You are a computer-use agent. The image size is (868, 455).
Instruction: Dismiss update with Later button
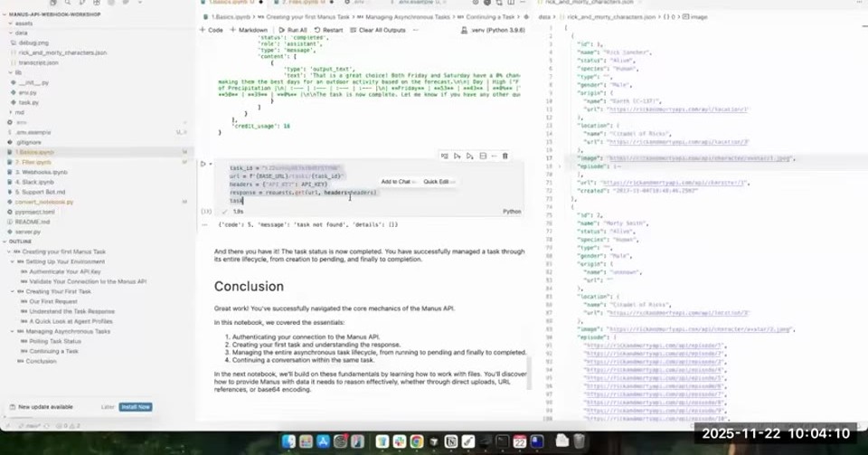pyautogui.click(x=108, y=407)
